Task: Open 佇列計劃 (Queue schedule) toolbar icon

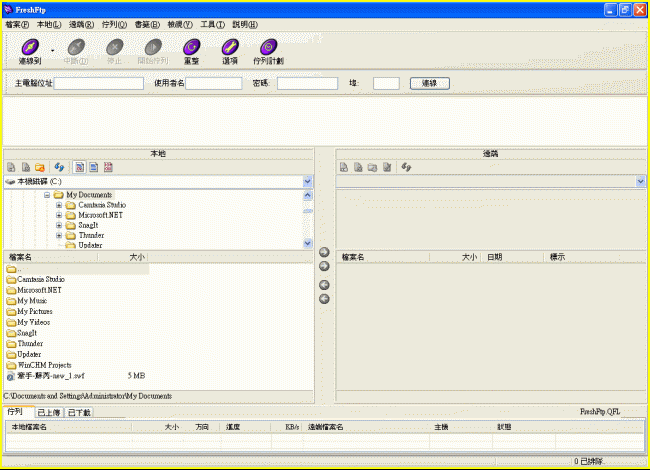Action: tap(268, 47)
